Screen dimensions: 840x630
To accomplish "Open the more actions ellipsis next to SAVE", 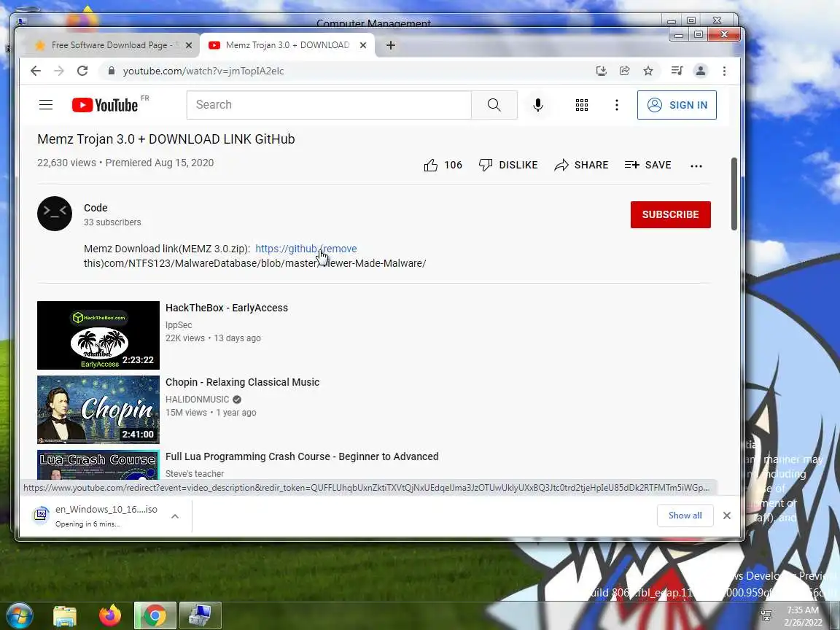I will [696, 166].
